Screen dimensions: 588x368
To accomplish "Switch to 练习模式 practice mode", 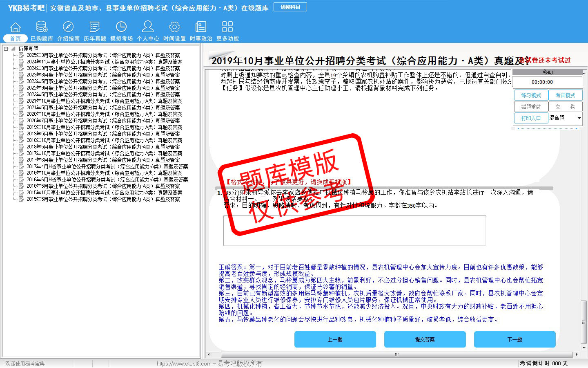I will pos(531,95).
